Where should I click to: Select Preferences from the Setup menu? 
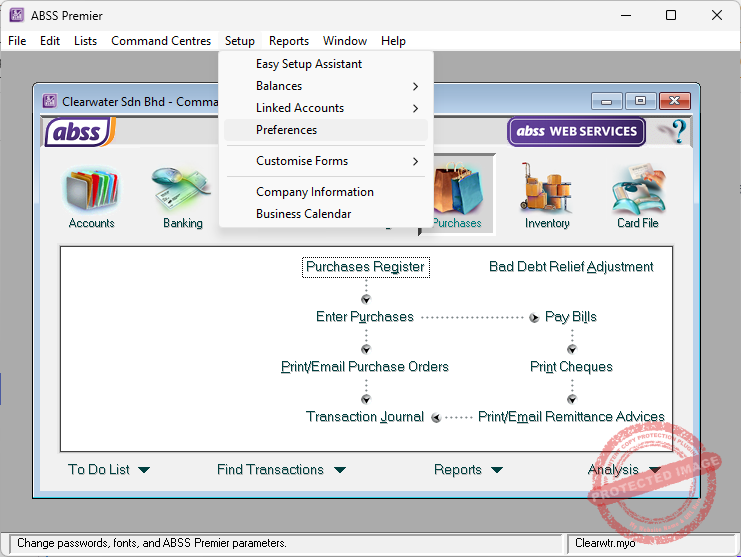point(326,130)
